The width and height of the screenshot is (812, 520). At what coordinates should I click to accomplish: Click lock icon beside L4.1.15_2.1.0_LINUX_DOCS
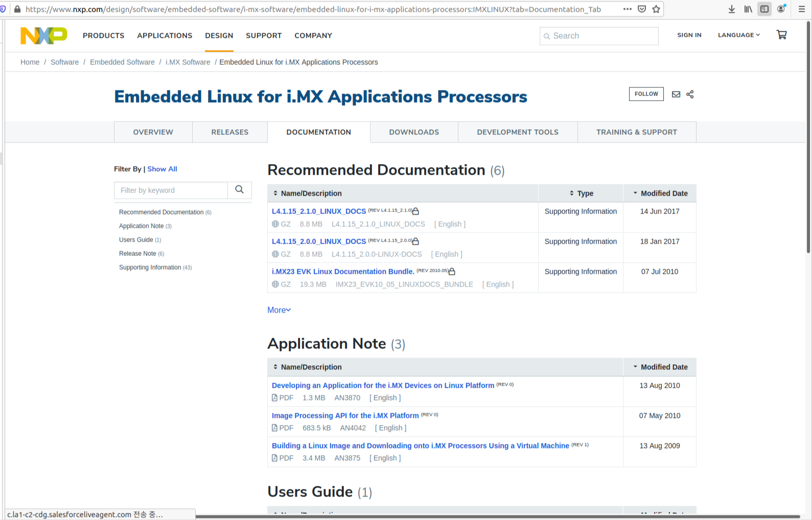tap(415, 211)
